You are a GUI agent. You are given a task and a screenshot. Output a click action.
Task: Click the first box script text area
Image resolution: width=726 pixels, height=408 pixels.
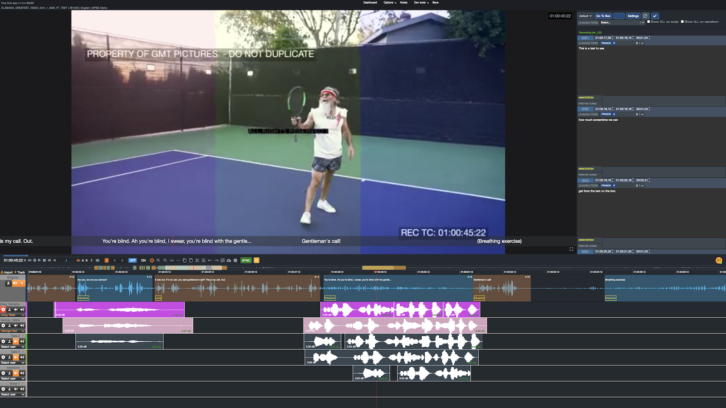pos(651,69)
